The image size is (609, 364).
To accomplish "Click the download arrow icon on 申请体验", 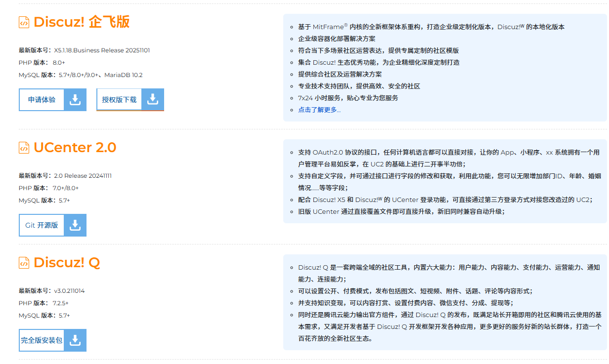I will (75, 100).
